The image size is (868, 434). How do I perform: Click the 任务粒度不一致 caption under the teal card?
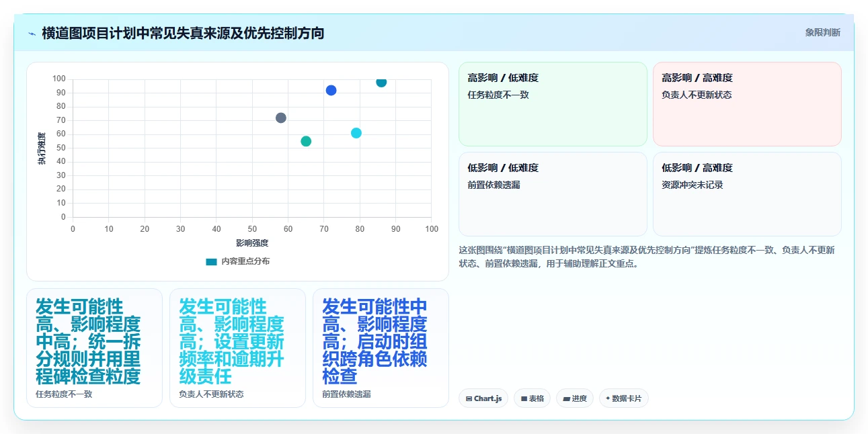pos(64,394)
